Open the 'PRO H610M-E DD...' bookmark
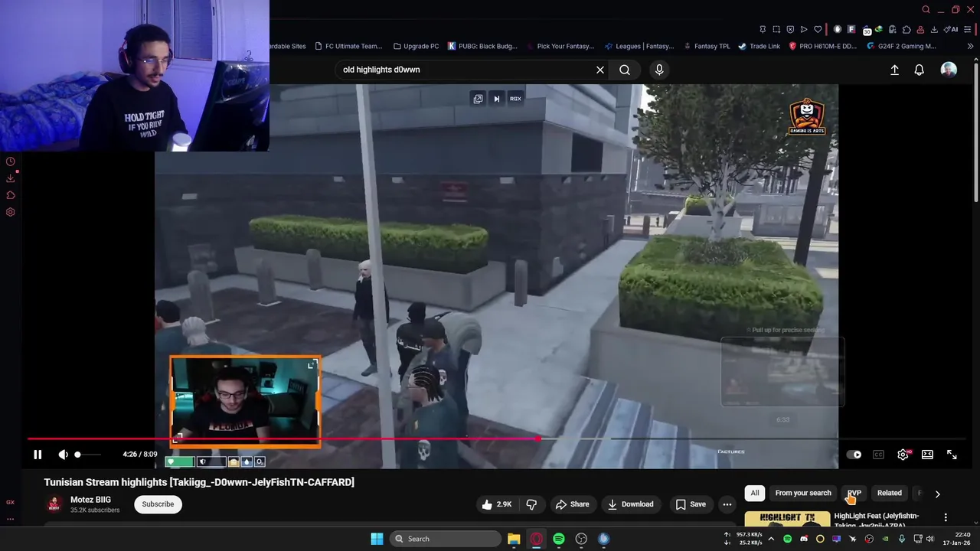Image resolution: width=980 pixels, height=551 pixels. [822, 46]
